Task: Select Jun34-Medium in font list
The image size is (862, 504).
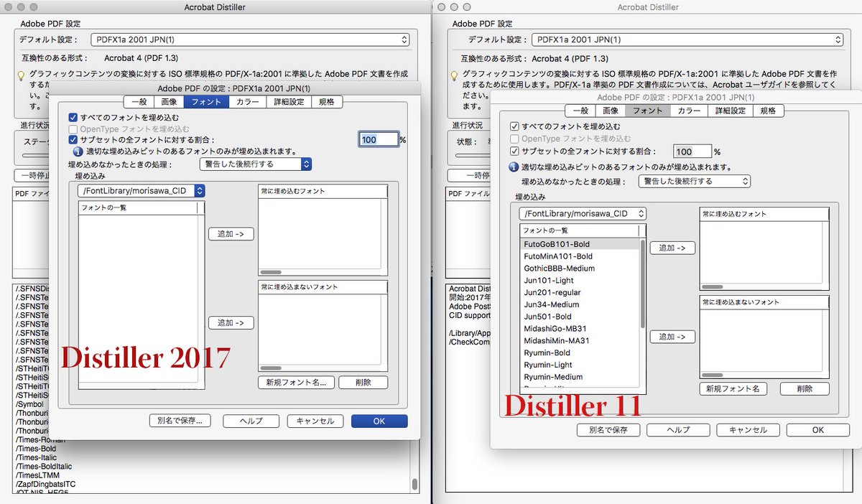Action: tap(580, 304)
